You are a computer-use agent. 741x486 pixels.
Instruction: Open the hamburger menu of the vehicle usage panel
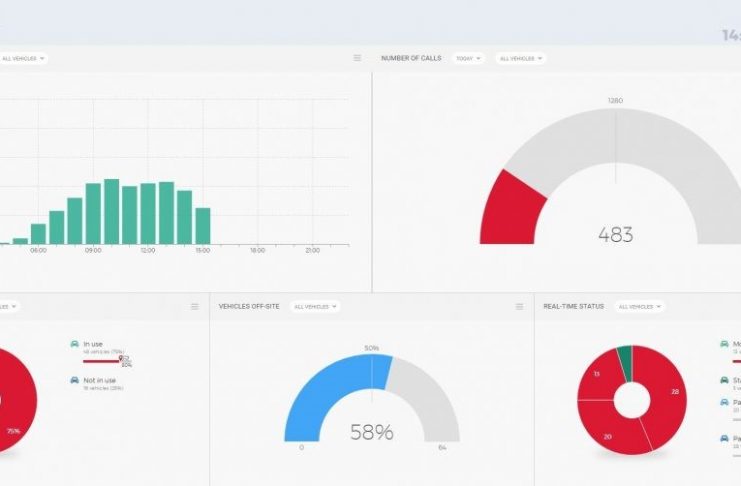pyautogui.click(x=195, y=306)
